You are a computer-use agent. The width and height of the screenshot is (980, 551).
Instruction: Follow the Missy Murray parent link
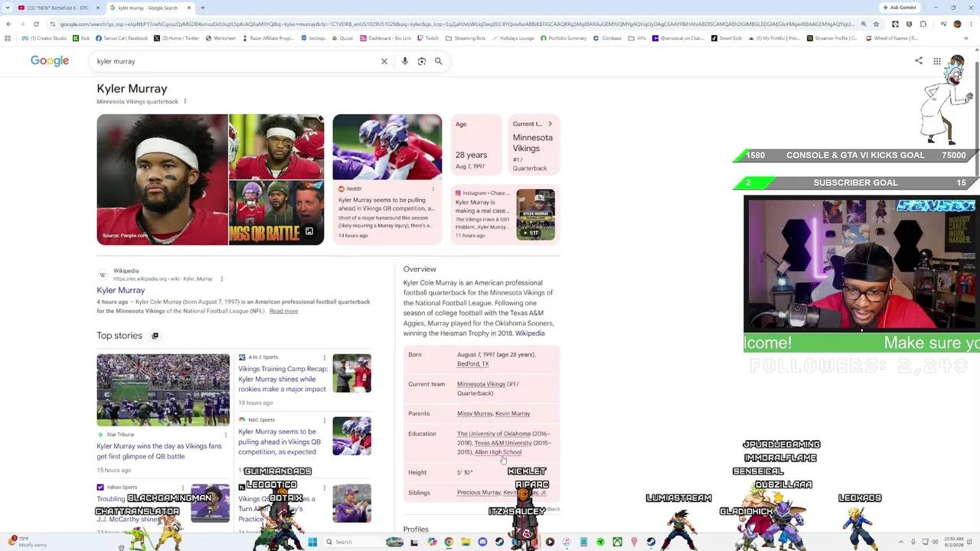click(x=475, y=414)
